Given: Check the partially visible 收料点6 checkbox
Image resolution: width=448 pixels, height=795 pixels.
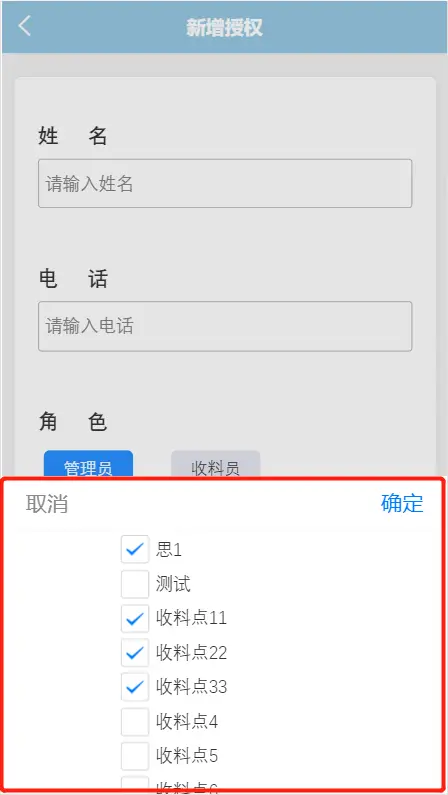Looking at the screenshot, I should [135, 784].
